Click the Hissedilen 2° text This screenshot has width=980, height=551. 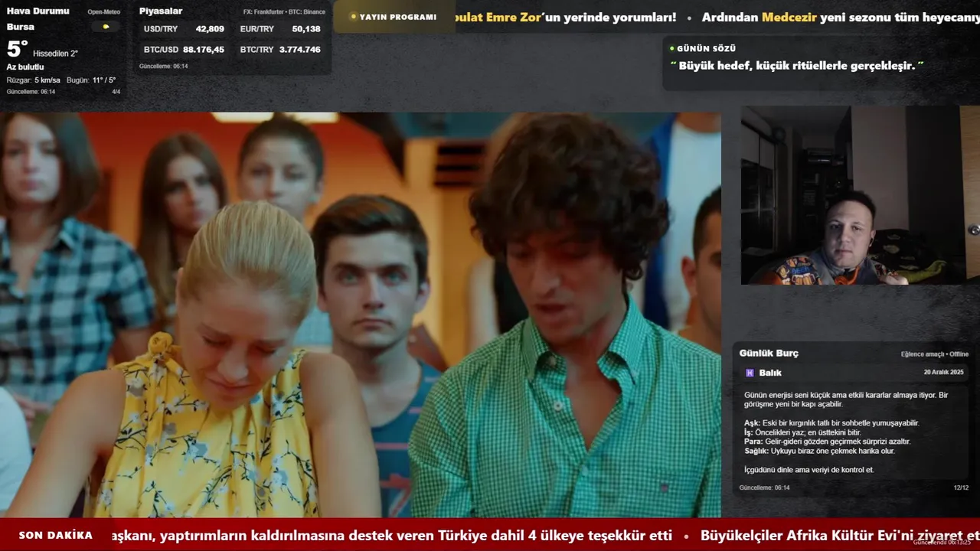coord(55,54)
